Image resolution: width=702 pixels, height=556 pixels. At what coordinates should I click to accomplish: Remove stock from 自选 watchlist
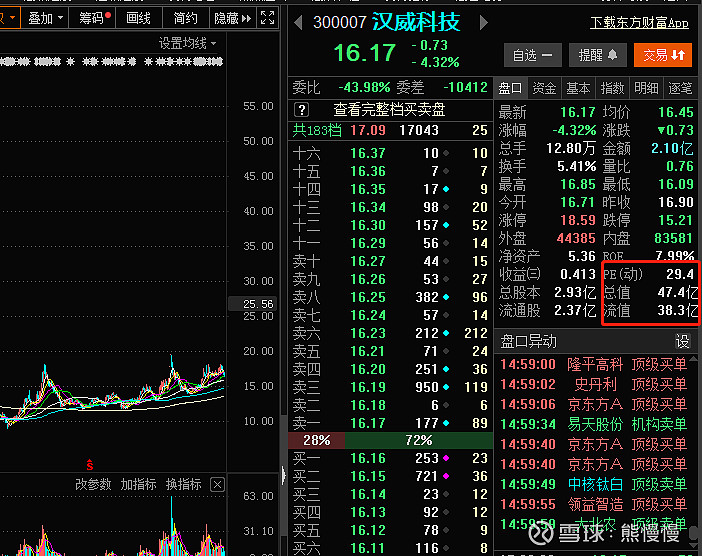532,55
